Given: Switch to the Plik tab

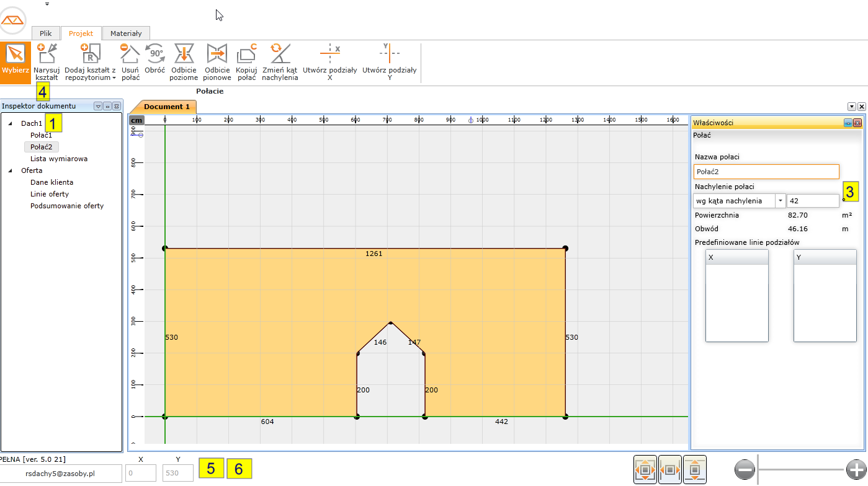Looking at the screenshot, I should [45, 33].
